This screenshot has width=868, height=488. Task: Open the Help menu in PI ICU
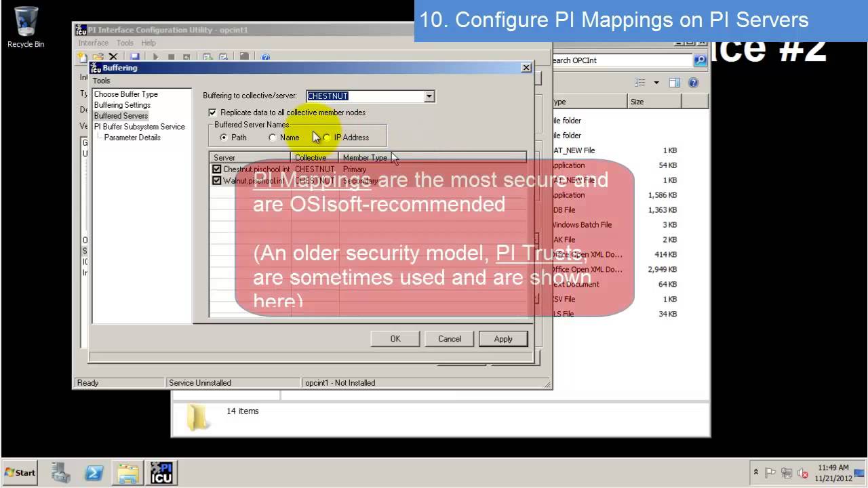pos(149,43)
